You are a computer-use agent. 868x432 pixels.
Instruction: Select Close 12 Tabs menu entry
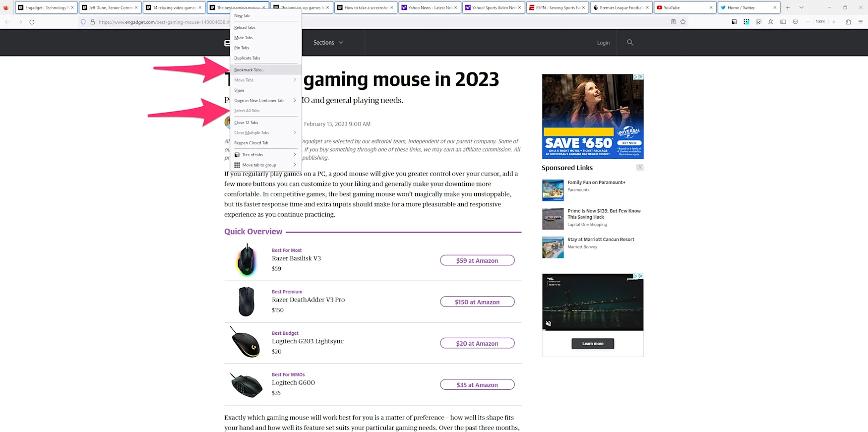click(265, 123)
